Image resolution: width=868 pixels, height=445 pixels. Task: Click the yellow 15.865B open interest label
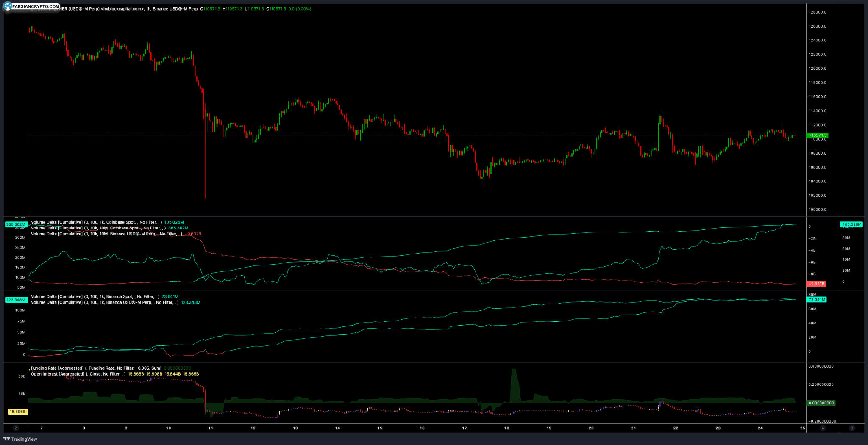pyautogui.click(x=18, y=412)
